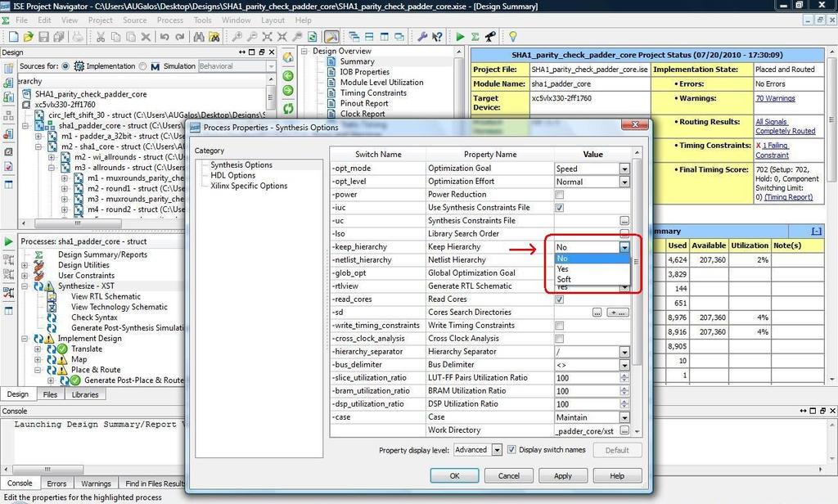Screen dimensions: 838x504
Task: Click the Sigma design summary toolbar icon
Action: point(475,37)
